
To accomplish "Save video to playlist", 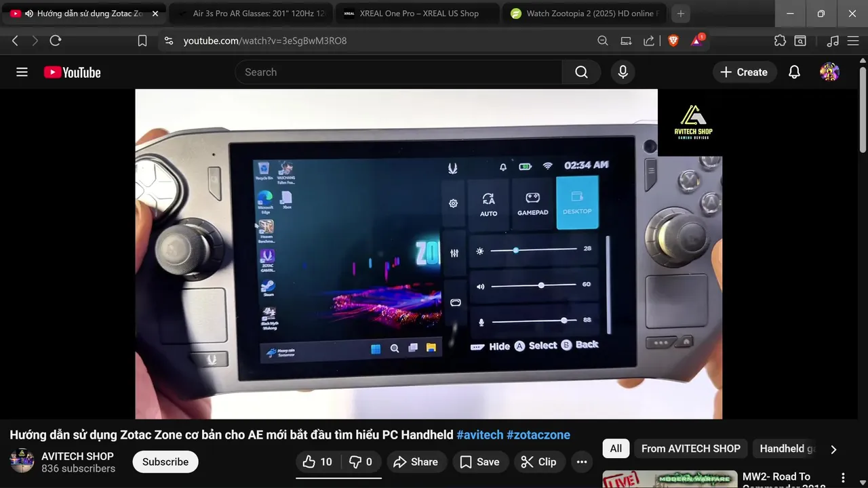I will pos(479,462).
